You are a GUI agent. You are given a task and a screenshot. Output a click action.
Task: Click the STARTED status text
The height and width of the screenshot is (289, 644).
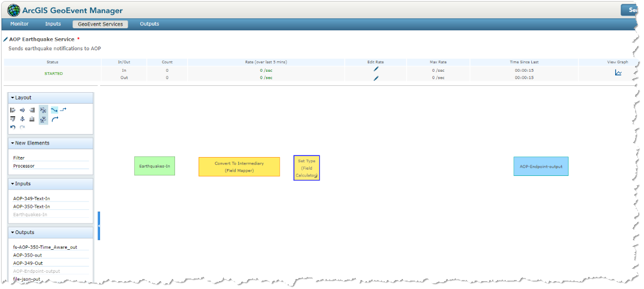tap(53, 74)
